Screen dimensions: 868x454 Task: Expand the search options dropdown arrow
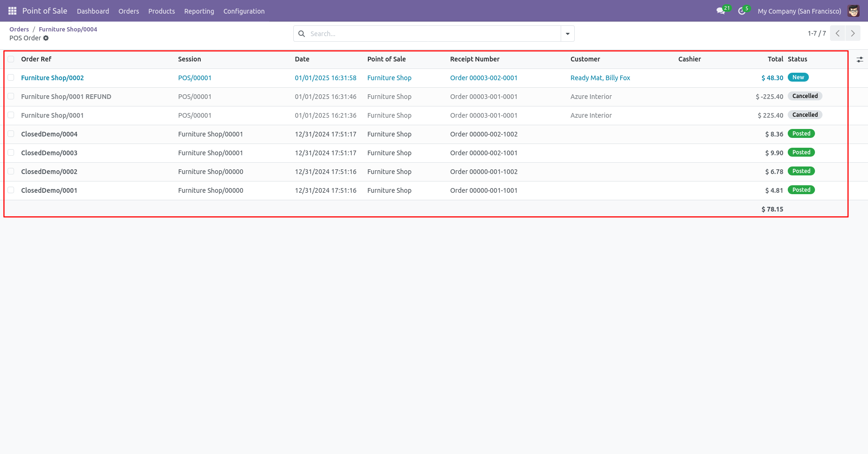click(x=568, y=34)
